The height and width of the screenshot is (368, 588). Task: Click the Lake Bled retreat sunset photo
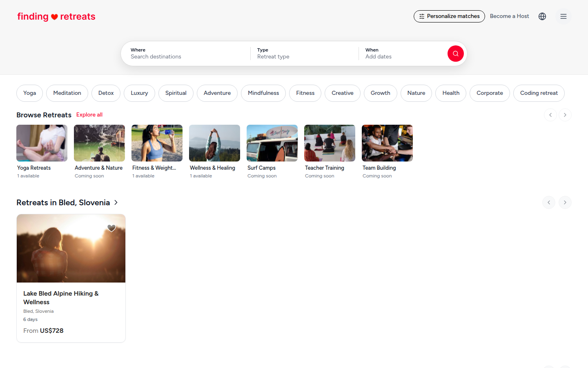tap(71, 249)
